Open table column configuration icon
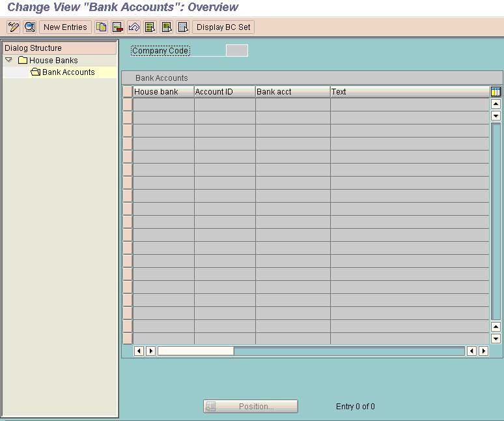504x421 pixels. click(x=496, y=92)
